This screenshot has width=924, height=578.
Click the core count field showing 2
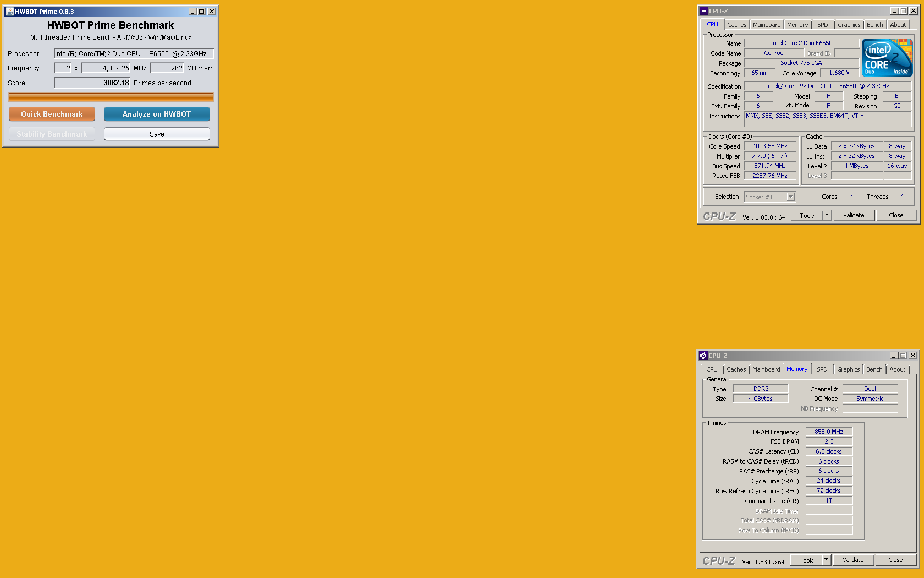[x=63, y=68]
